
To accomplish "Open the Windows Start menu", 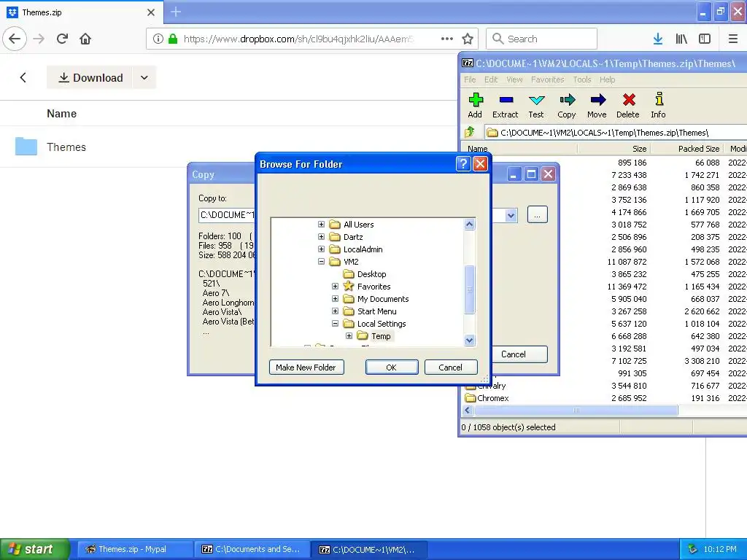I will pos(35,549).
